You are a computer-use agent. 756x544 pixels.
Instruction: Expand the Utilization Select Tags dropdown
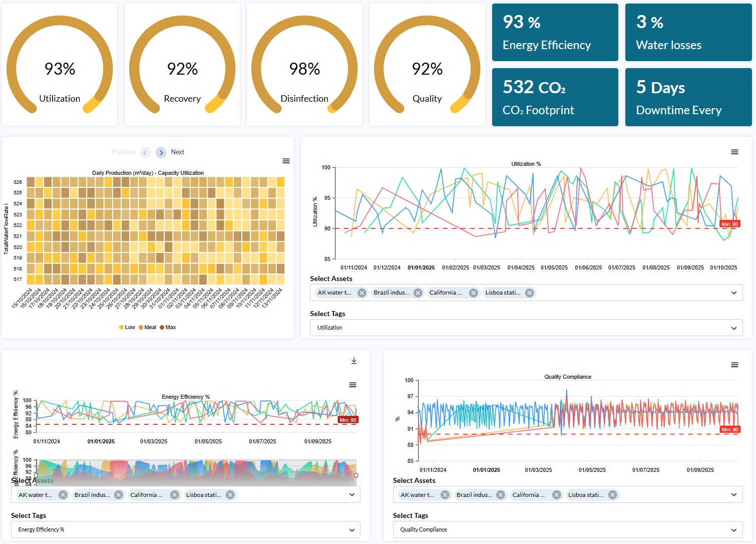tap(733, 328)
